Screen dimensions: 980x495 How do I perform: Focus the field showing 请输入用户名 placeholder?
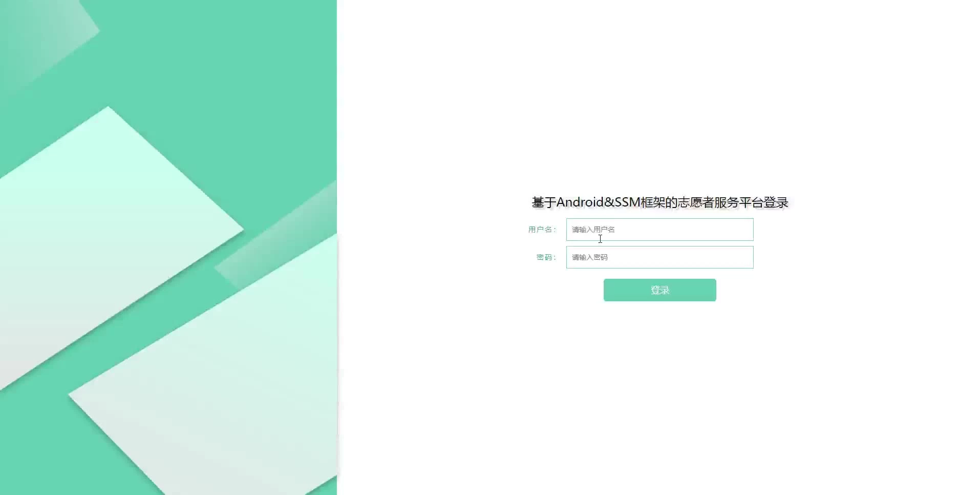[659, 230]
